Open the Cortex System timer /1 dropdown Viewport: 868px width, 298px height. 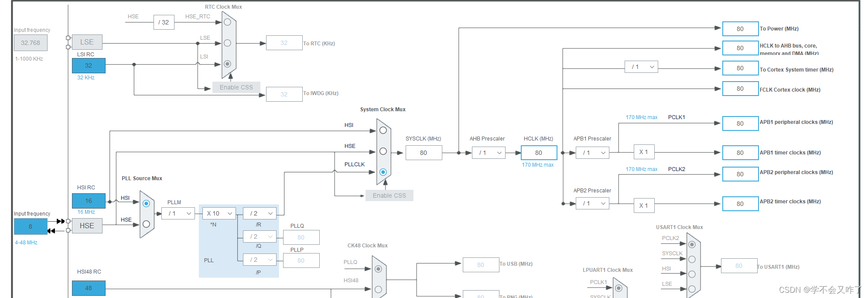641,67
